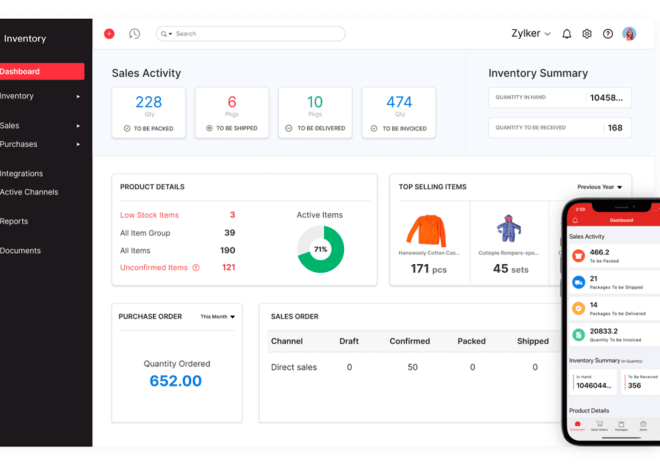The image size is (660, 470).
Task: Click the To Be Packed check icon
Action: click(x=127, y=128)
